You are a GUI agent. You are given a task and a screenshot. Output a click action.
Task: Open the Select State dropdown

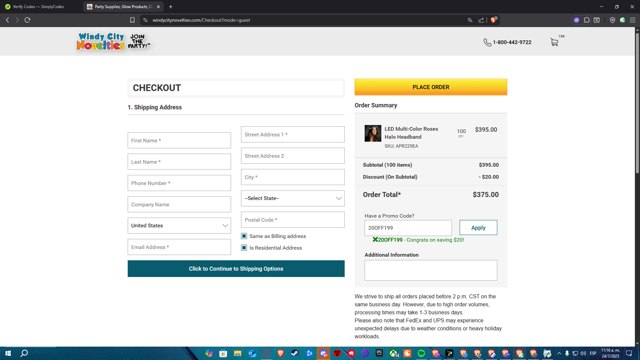point(293,198)
